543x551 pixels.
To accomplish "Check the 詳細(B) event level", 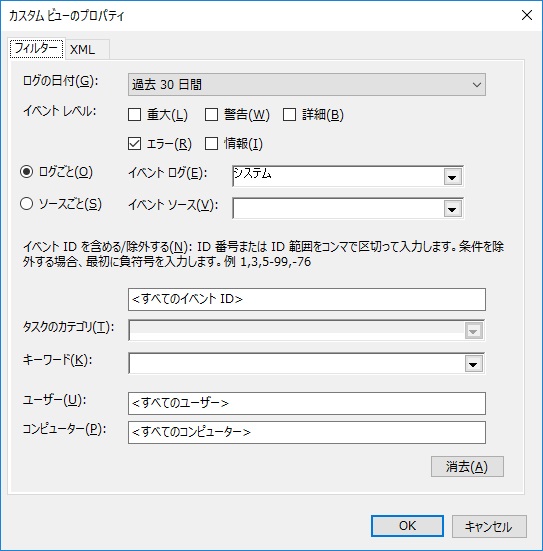I will coord(289,115).
